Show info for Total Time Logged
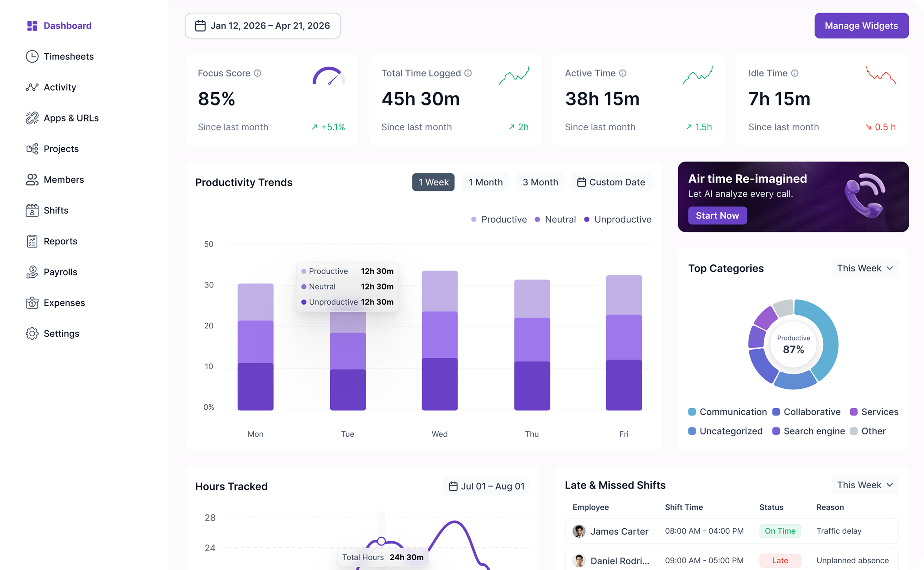924x570 pixels. (468, 73)
